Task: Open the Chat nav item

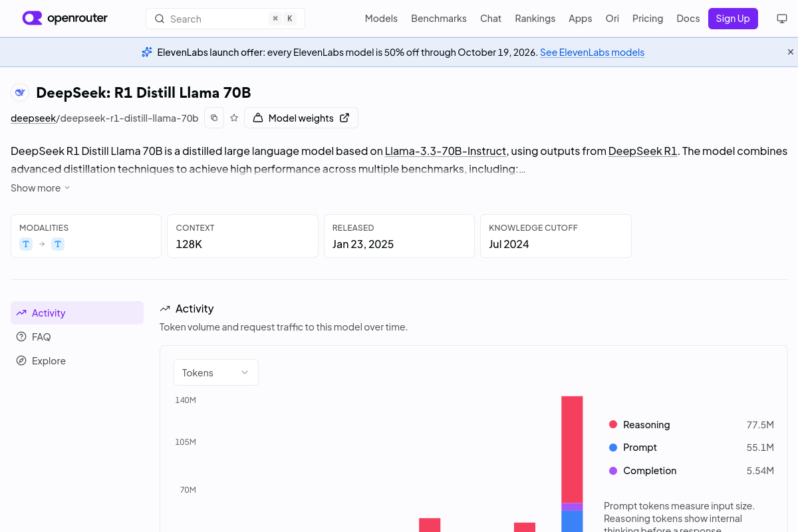Action: pyautogui.click(x=491, y=19)
